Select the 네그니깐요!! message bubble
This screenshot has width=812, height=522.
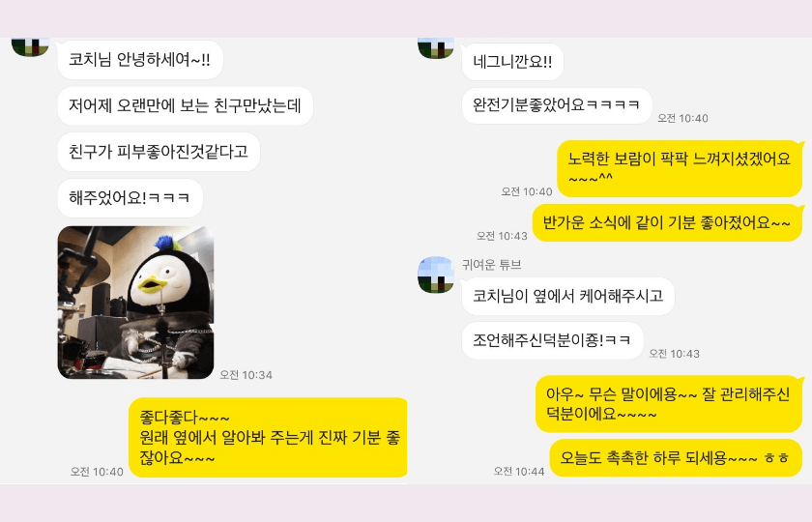pyautogui.click(x=512, y=62)
